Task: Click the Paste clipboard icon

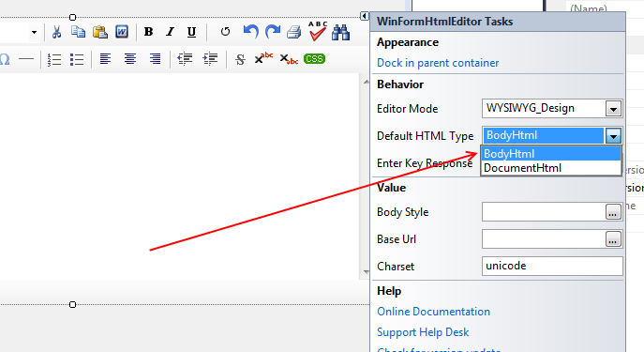Action: click(x=99, y=32)
